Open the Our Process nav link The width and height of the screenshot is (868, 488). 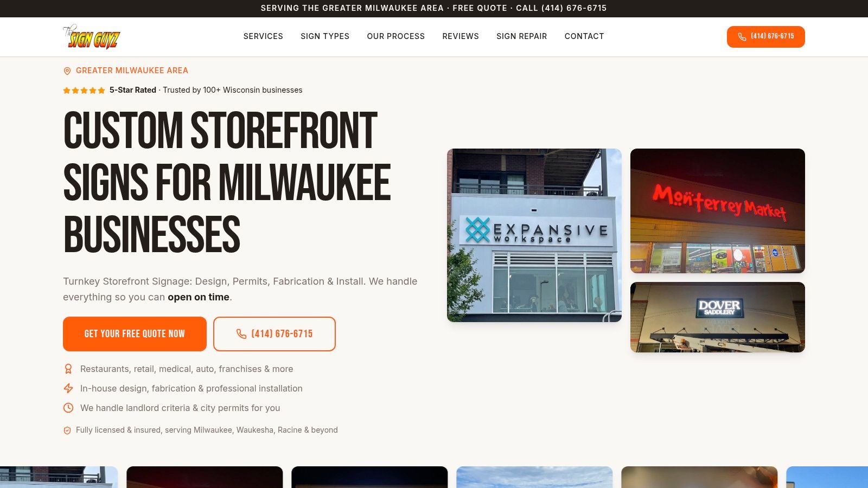click(396, 36)
